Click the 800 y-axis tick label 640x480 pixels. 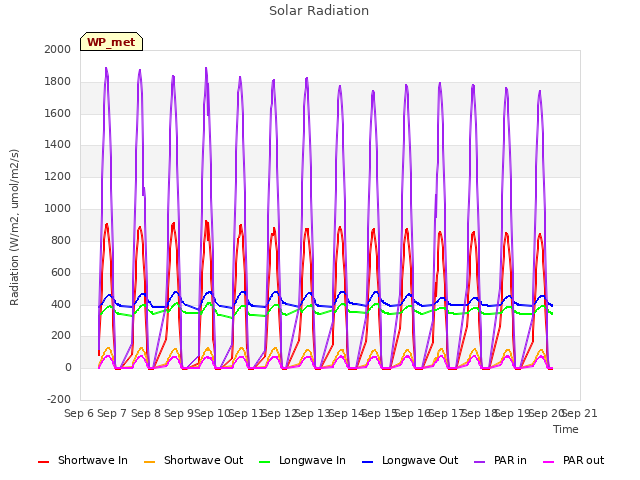tap(61, 240)
